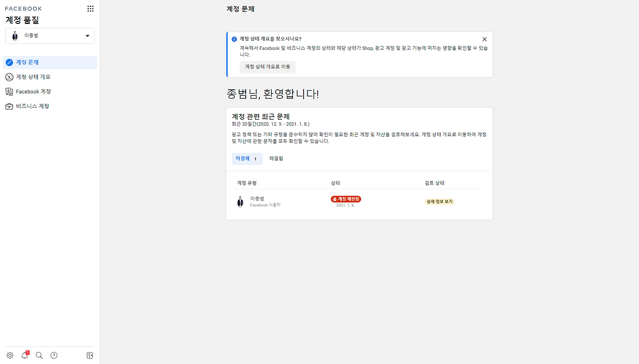Viewport: 639px width, 364px height.
Task: Switch to the 미결제 tab
Action: pyautogui.click(x=247, y=159)
